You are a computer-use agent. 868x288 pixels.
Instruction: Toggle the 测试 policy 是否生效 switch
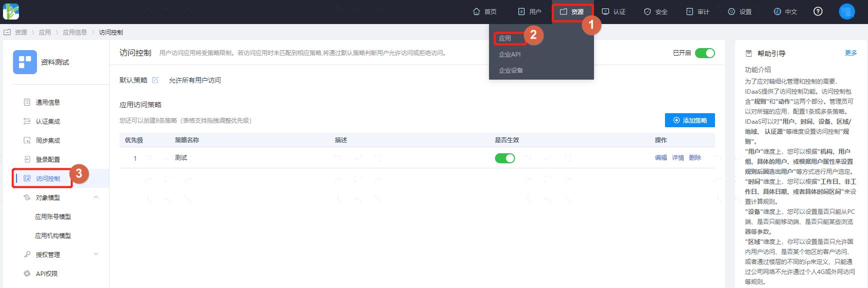505,158
